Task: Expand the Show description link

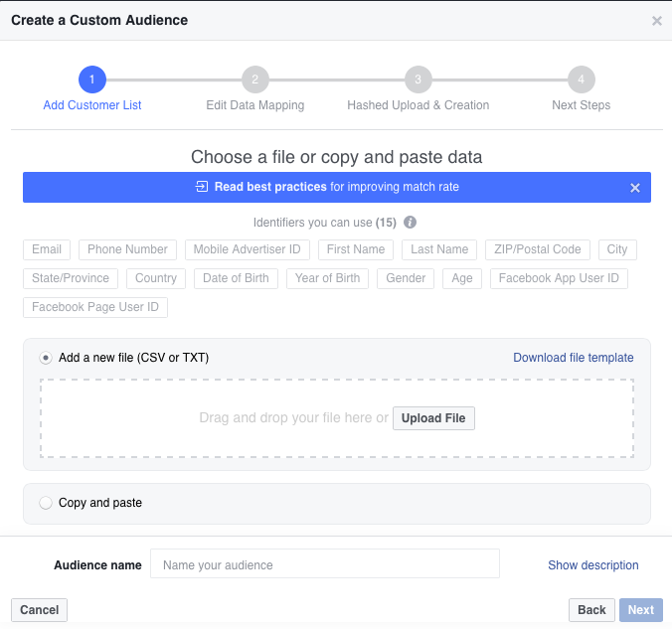Action: pos(592,565)
